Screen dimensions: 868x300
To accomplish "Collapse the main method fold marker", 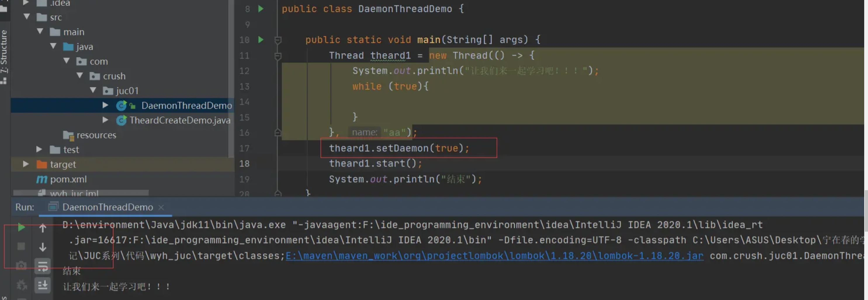I will coord(278,40).
